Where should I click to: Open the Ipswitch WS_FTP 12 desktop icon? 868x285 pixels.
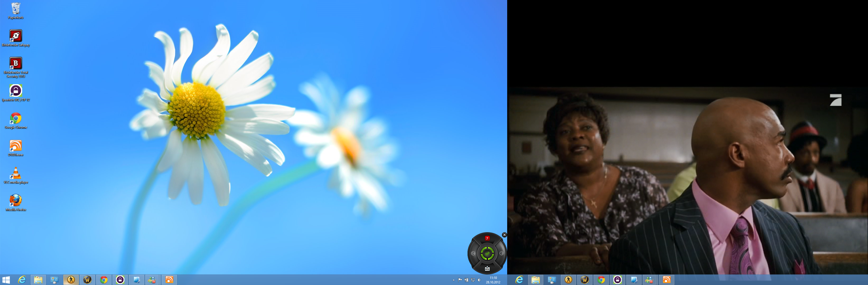tap(16, 91)
